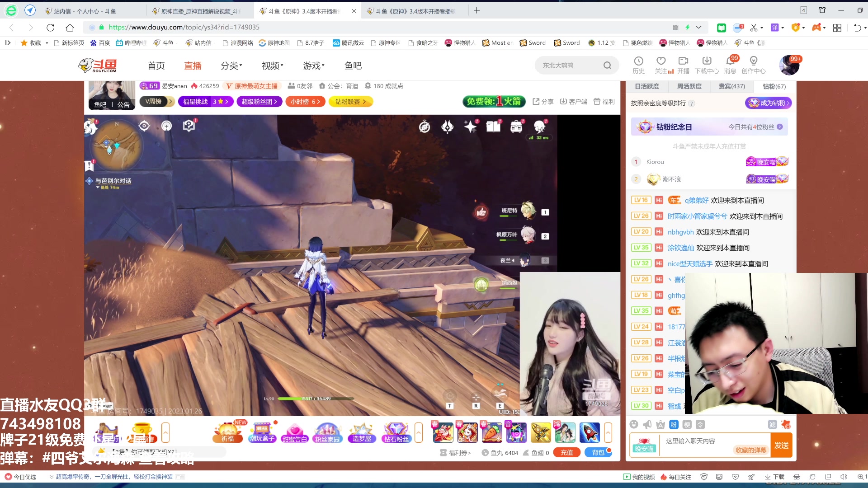
Task: Open the browser screenshot scissors tool
Action: (x=754, y=28)
